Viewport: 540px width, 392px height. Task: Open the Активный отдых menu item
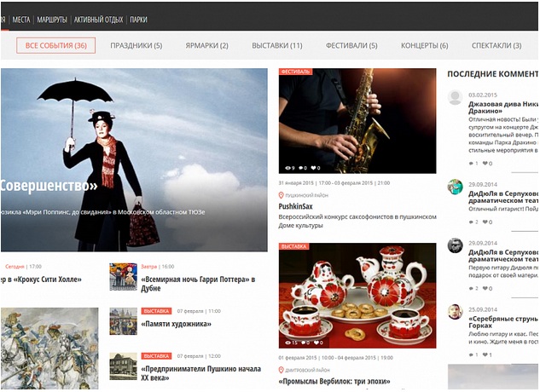(x=98, y=19)
